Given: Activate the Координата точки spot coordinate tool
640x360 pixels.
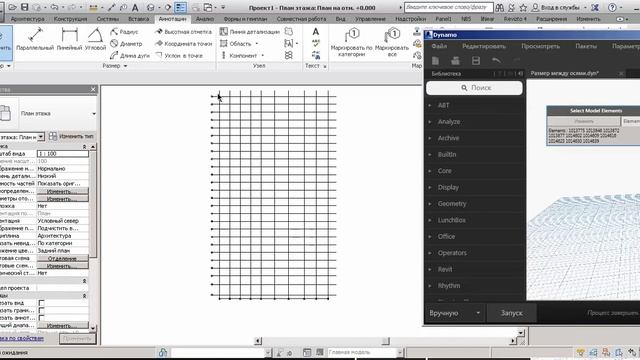Looking at the screenshot, I should point(183,44).
